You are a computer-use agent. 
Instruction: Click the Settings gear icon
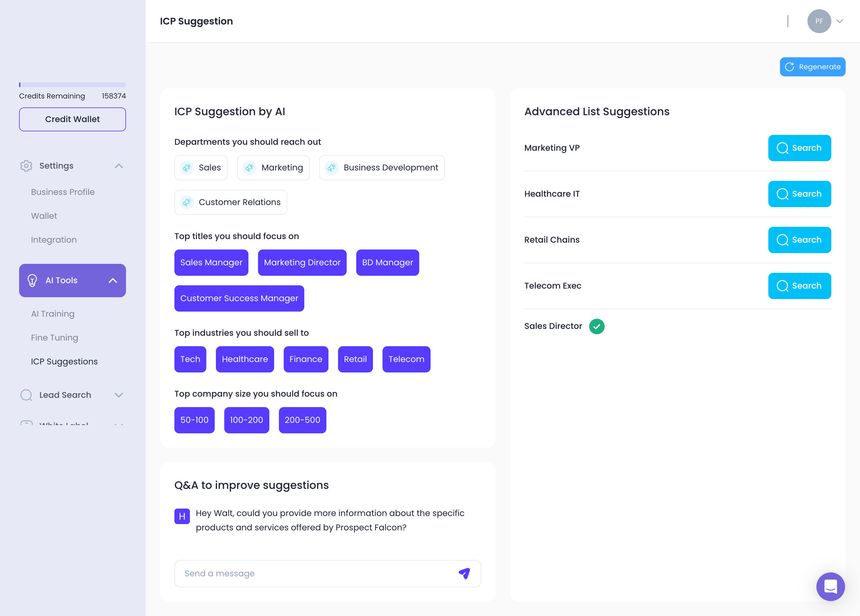coord(26,166)
